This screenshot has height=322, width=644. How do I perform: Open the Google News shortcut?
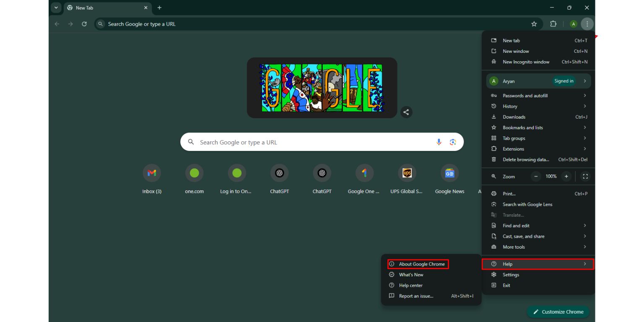click(449, 179)
